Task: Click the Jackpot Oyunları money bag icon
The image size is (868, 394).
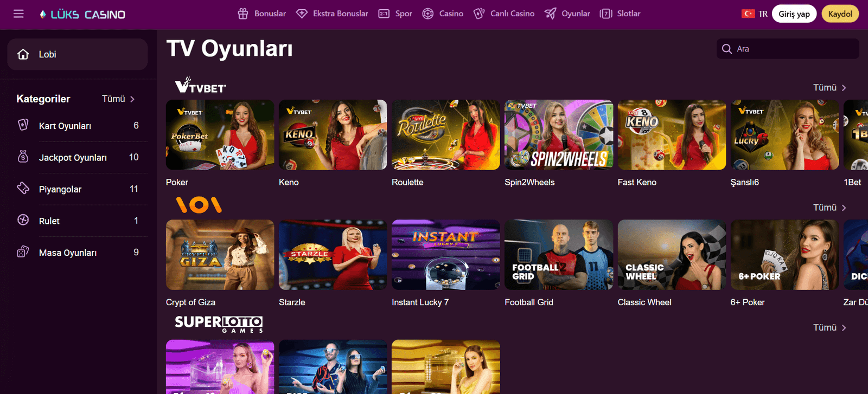Action: coord(23,157)
